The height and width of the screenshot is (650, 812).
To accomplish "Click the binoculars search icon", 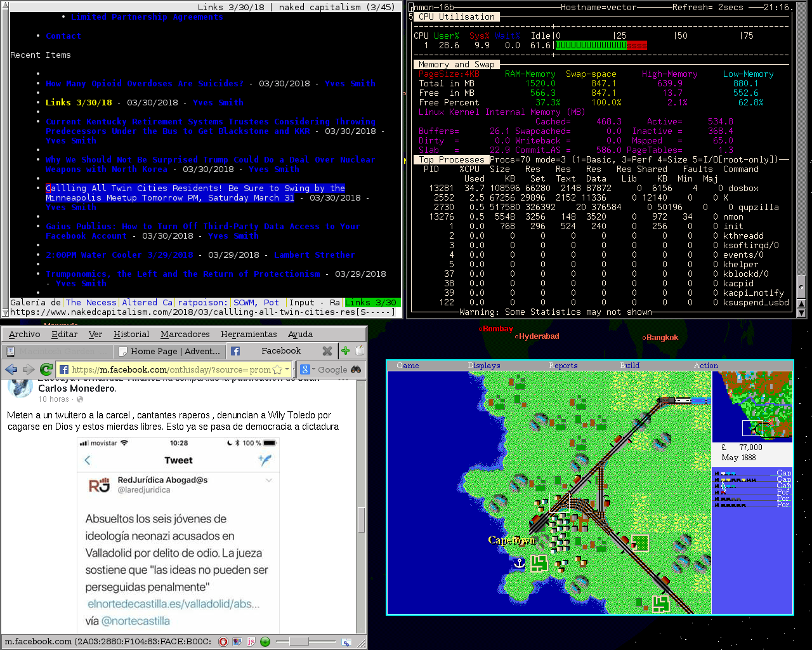I will coord(356,369).
